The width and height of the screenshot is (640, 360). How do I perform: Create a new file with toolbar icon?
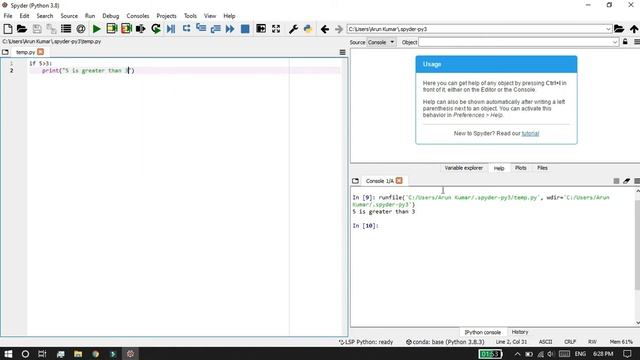[8, 29]
